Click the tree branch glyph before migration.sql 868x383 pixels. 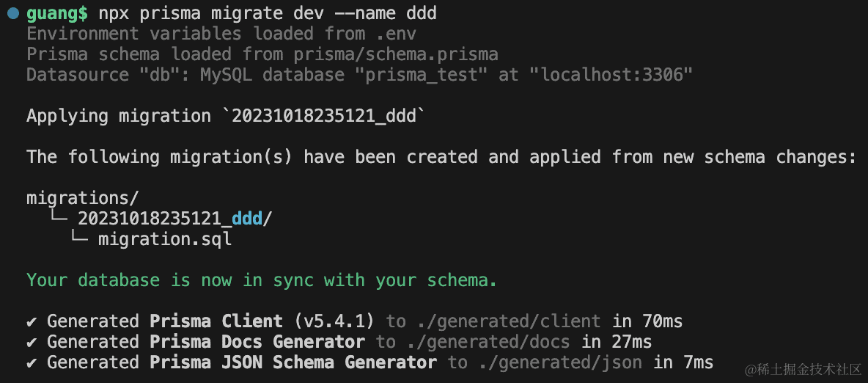[x=78, y=238]
